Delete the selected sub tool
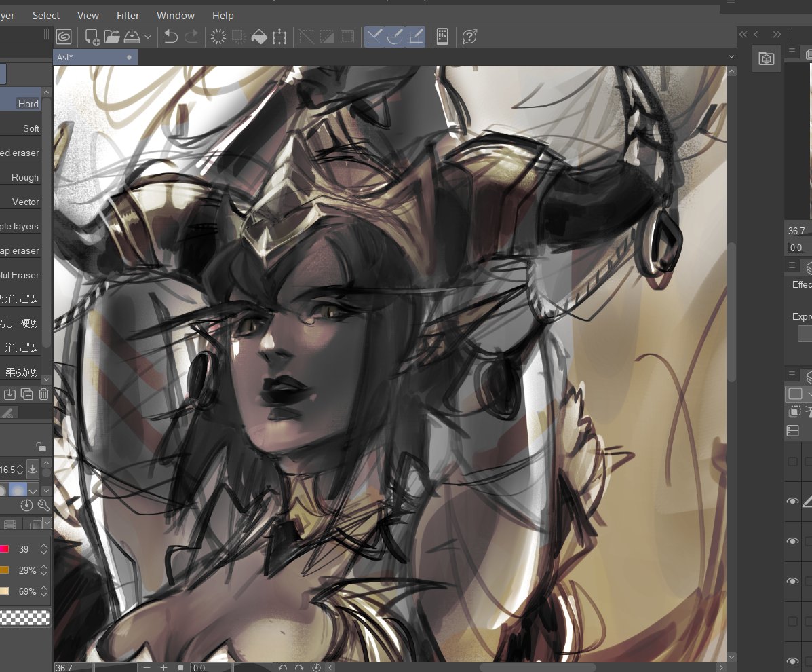The image size is (812, 672). [43, 394]
